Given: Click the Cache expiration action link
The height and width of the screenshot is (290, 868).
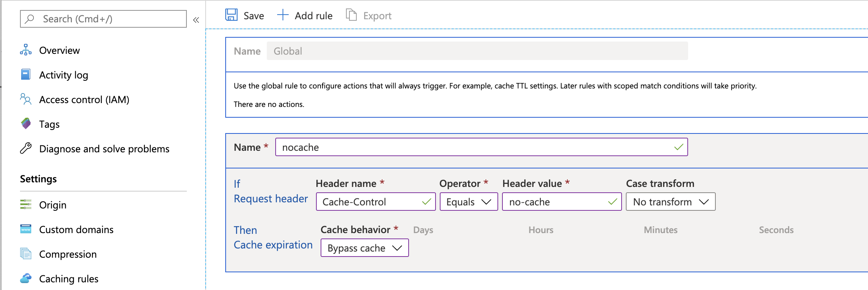Looking at the screenshot, I should coord(273,245).
